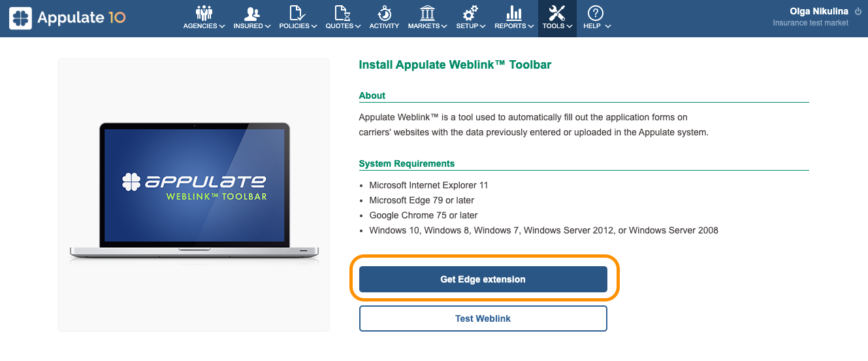Click the Tools wrench icon
This screenshot has height=361, width=868.
tap(557, 12)
